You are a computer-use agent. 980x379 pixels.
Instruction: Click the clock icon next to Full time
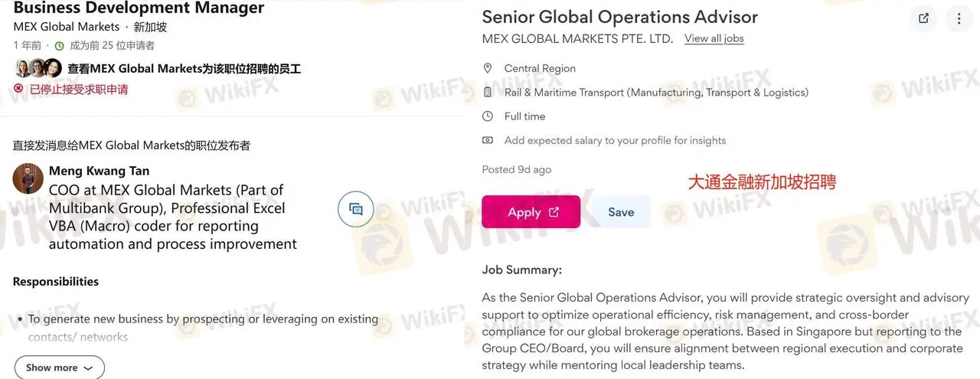(488, 116)
